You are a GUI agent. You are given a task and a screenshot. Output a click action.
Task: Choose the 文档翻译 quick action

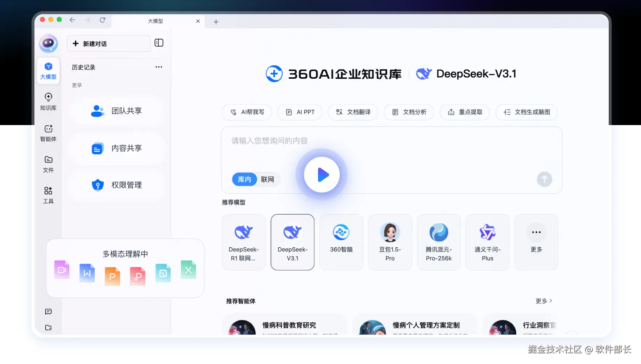point(353,112)
